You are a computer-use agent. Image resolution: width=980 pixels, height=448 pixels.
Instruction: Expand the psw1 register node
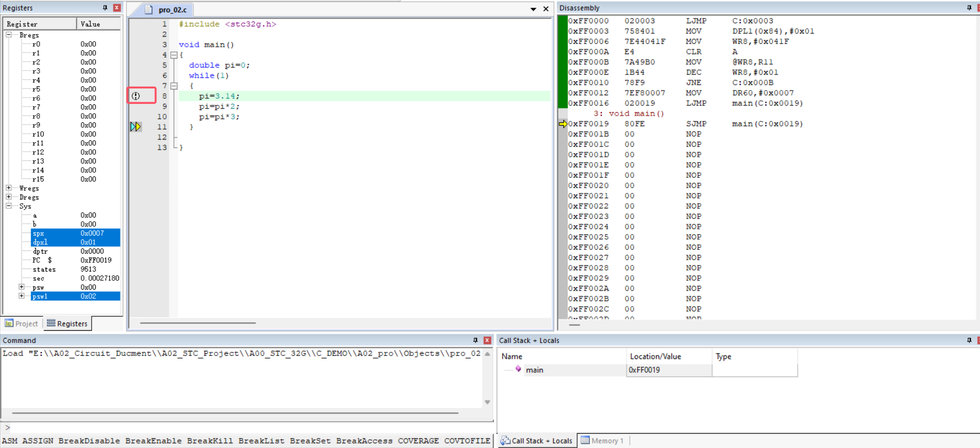tap(22, 296)
